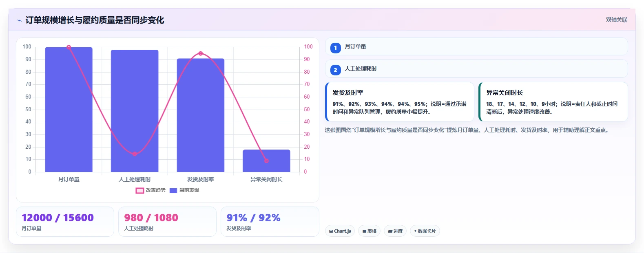This screenshot has height=253, width=644.
Task: Toggle the 改善趋势 legend item
Action: tap(150, 190)
